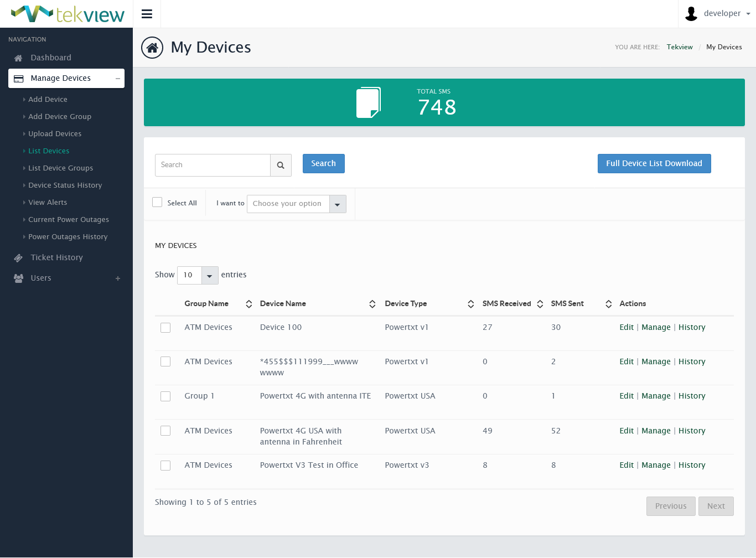
Task: Open History link for Group 1 device
Action: (692, 396)
